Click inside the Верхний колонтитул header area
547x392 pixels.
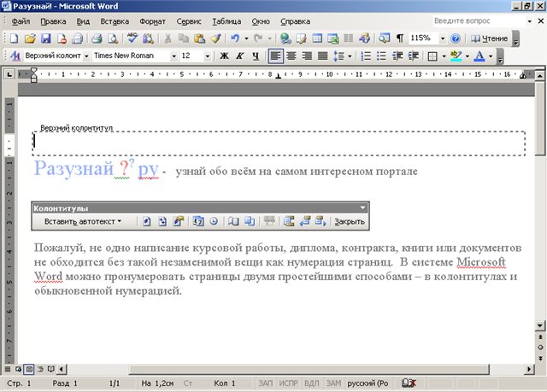(279, 143)
